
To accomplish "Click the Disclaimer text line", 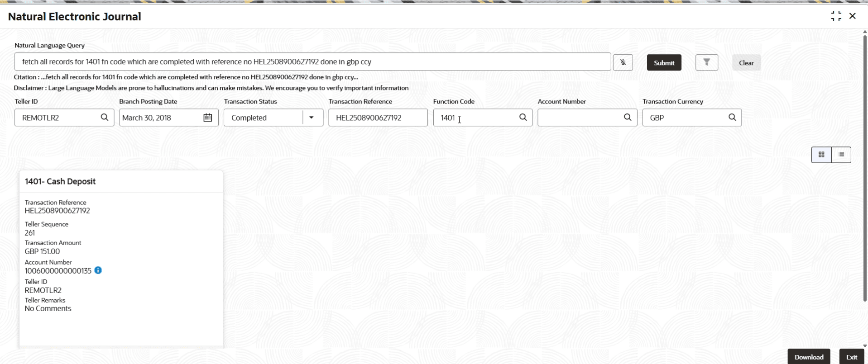I will click(211, 88).
